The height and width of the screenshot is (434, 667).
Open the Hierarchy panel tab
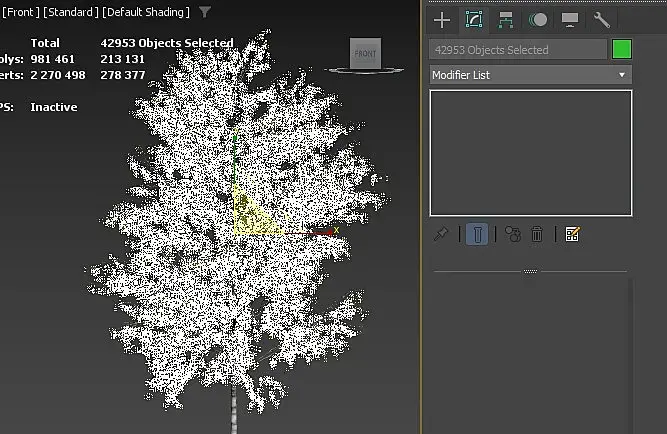[505, 20]
